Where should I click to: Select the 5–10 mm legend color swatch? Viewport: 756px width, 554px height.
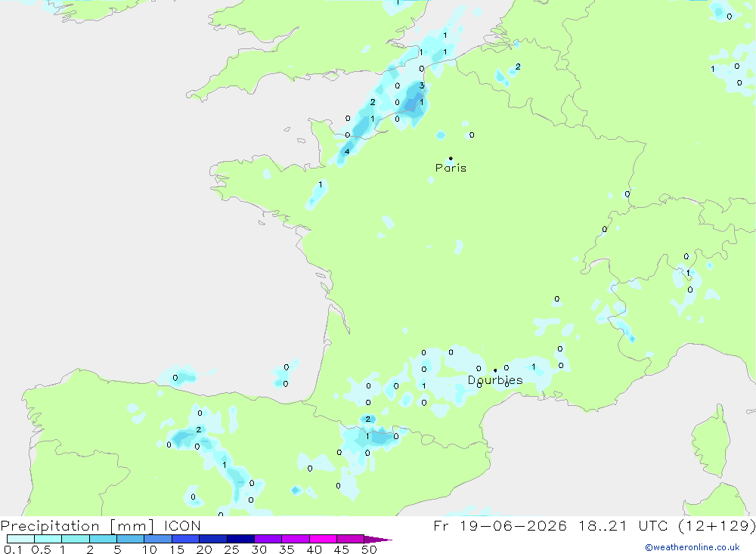tap(131, 539)
